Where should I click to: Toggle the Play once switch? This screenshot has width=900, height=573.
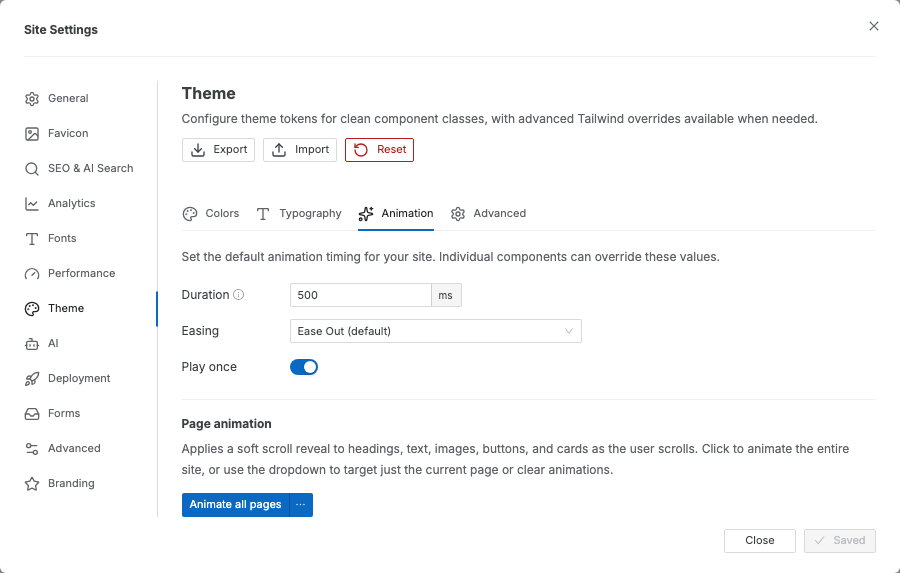[304, 367]
